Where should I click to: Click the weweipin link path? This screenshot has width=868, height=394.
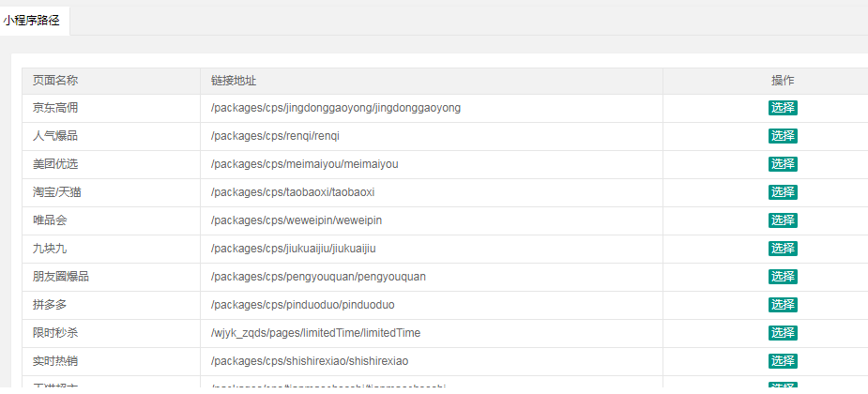(297, 220)
